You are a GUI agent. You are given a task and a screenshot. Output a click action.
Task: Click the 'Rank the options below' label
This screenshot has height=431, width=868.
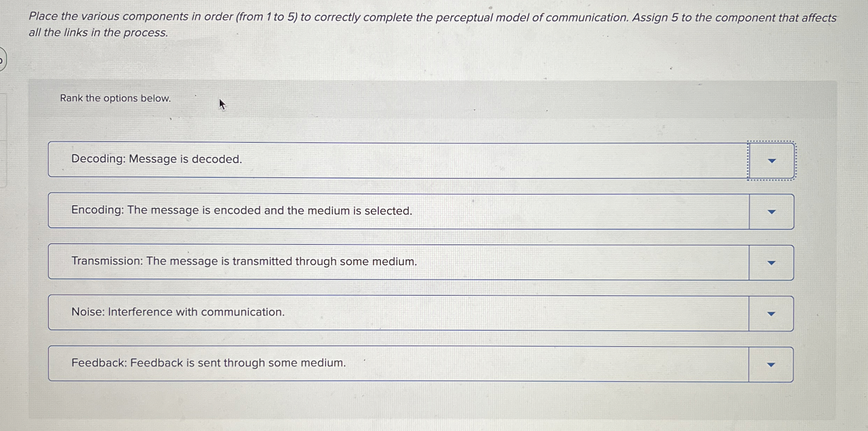coord(115,99)
